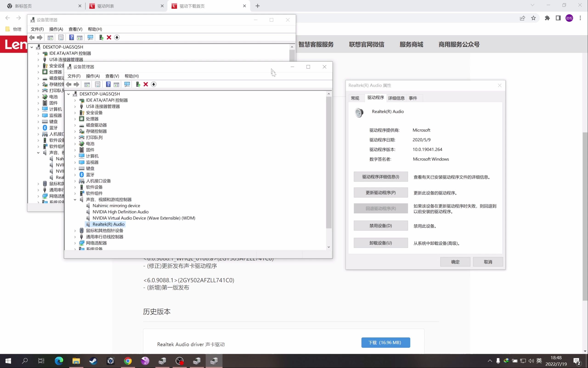This screenshot has width=588, height=368.
Task: Click Chrome bookmark star icon
Action: click(533, 18)
